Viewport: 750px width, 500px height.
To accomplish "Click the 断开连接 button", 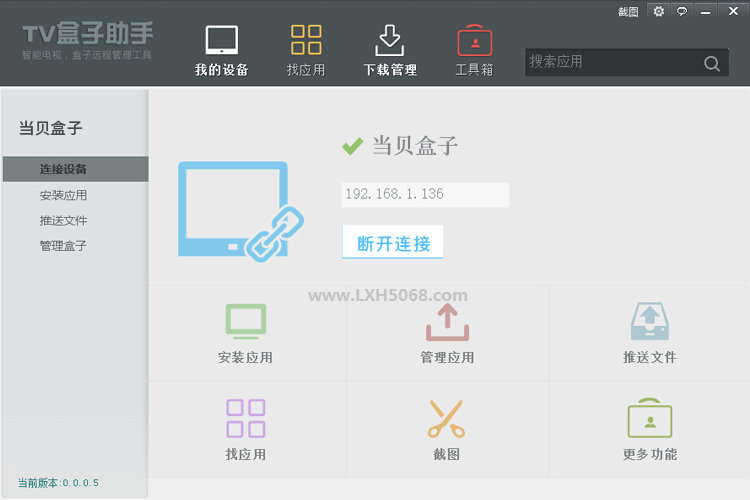I will pyautogui.click(x=393, y=243).
